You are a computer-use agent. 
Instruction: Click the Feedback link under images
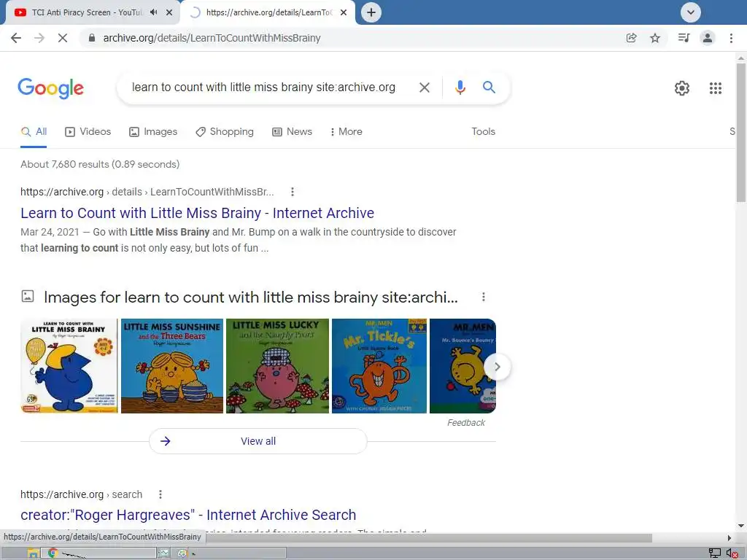pos(466,423)
